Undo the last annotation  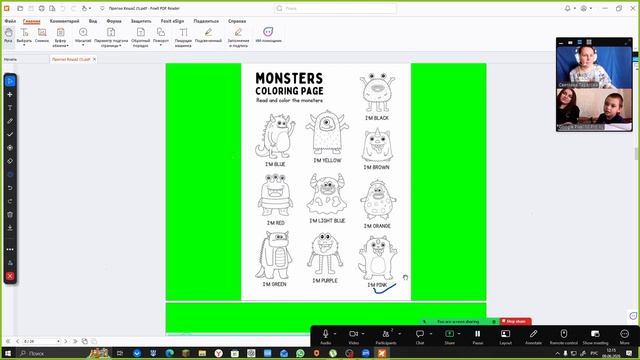coord(10,188)
